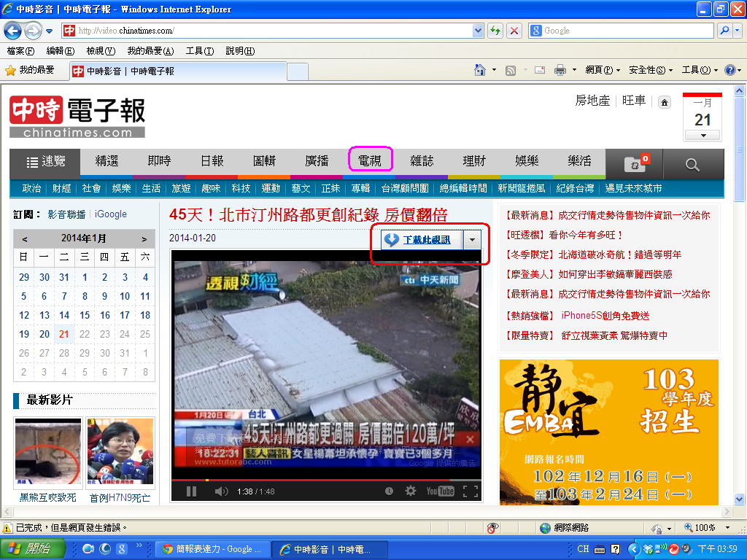Close the video ad overlay

[x=470, y=439]
